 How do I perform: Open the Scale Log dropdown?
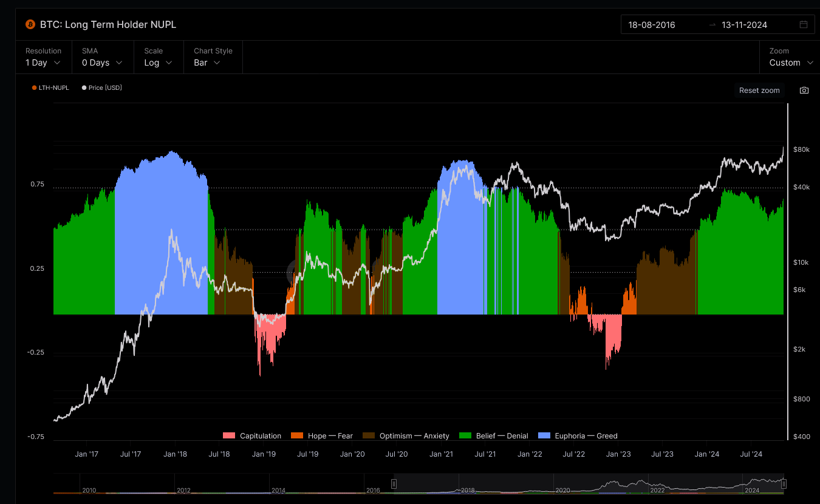[158, 63]
